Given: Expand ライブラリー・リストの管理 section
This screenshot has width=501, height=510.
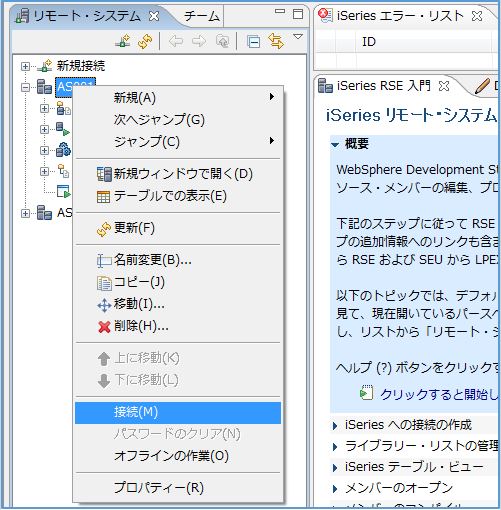Looking at the screenshot, I should [x=335, y=447].
